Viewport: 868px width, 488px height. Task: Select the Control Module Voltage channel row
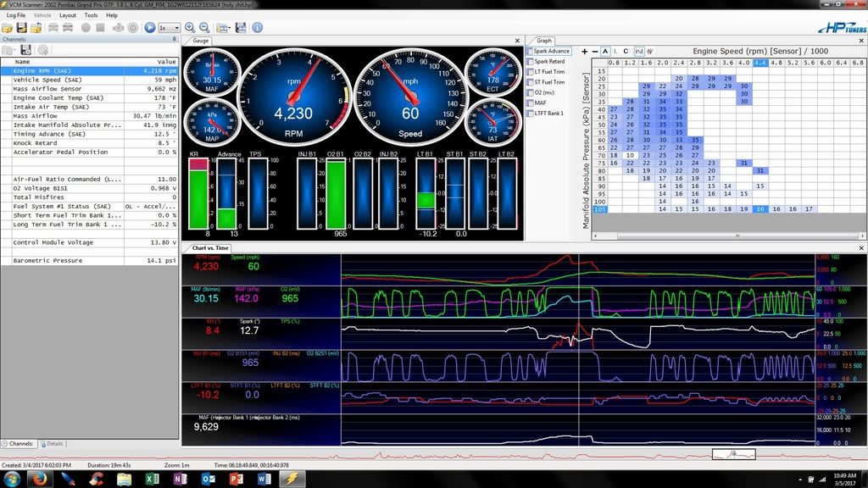pos(89,242)
